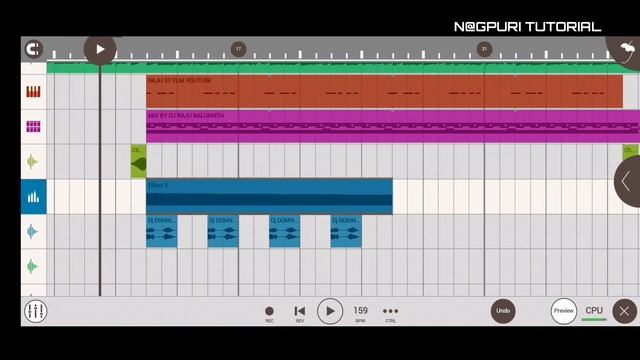Select the long blue Effect automation clip
Screen dimensions: 640x360
point(269,197)
